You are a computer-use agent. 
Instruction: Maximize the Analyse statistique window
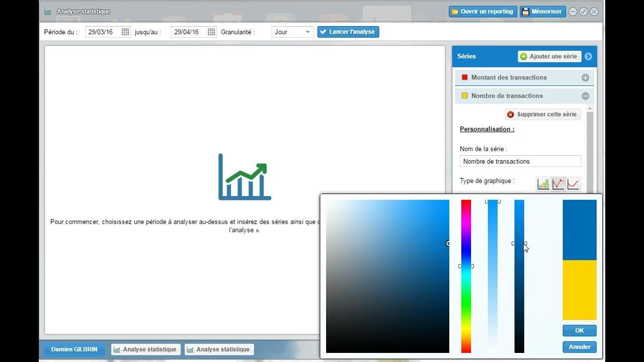pyautogui.click(x=584, y=12)
